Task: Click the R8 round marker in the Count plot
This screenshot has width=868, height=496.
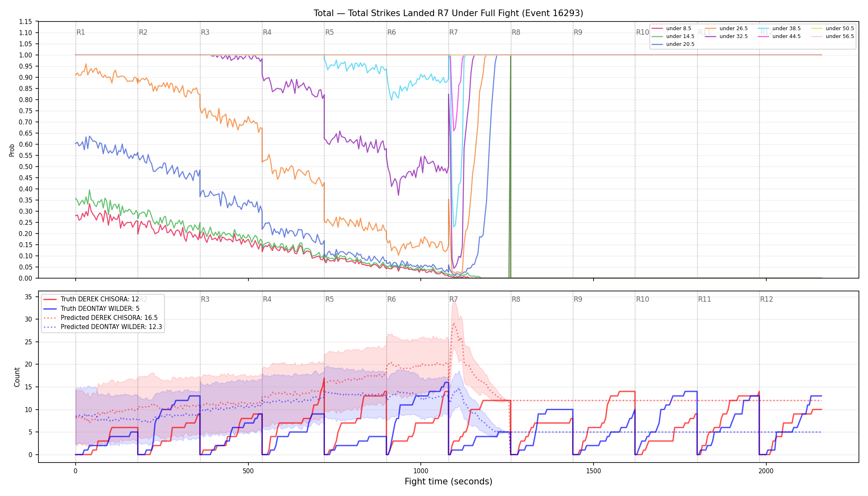Action: [516, 299]
